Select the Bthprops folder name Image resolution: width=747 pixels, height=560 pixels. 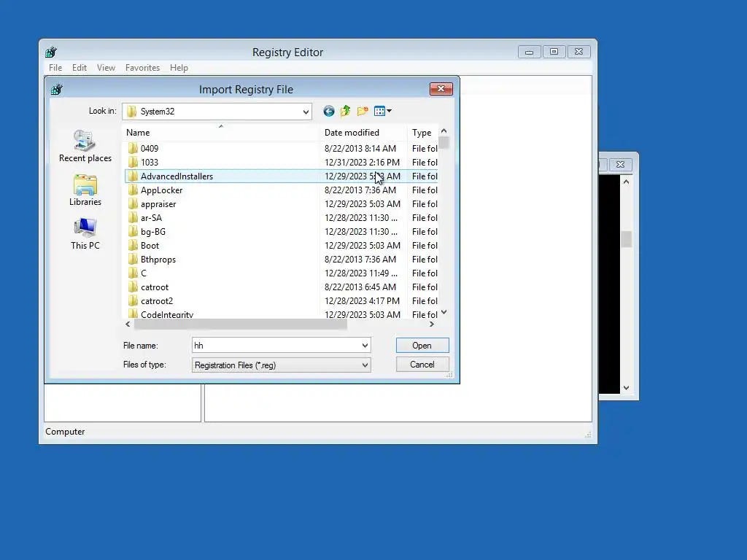[158, 260]
